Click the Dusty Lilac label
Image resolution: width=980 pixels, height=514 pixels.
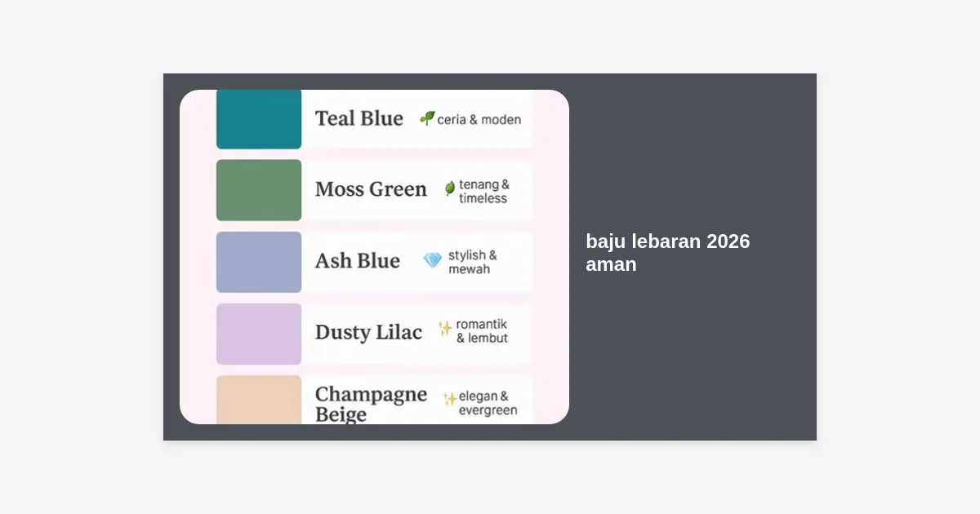pyautogui.click(x=368, y=332)
